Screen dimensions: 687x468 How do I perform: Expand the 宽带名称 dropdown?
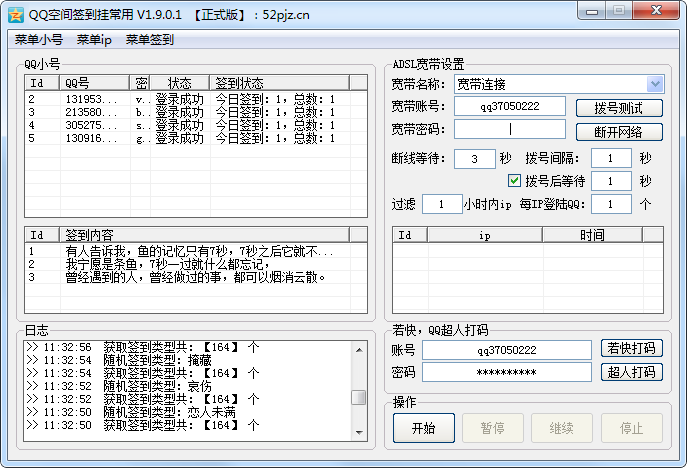[655, 84]
